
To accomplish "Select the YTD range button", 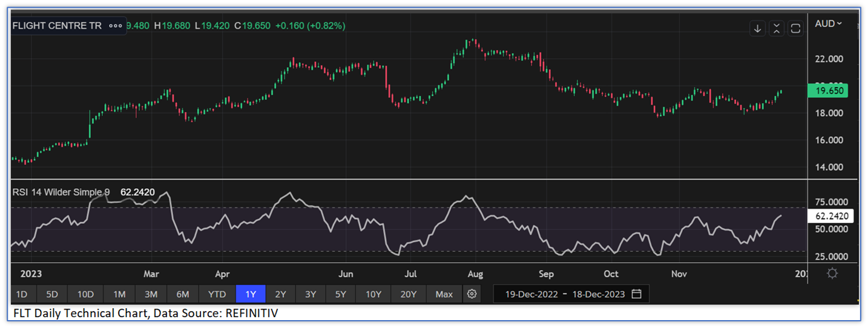I will pyautogui.click(x=217, y=294).
